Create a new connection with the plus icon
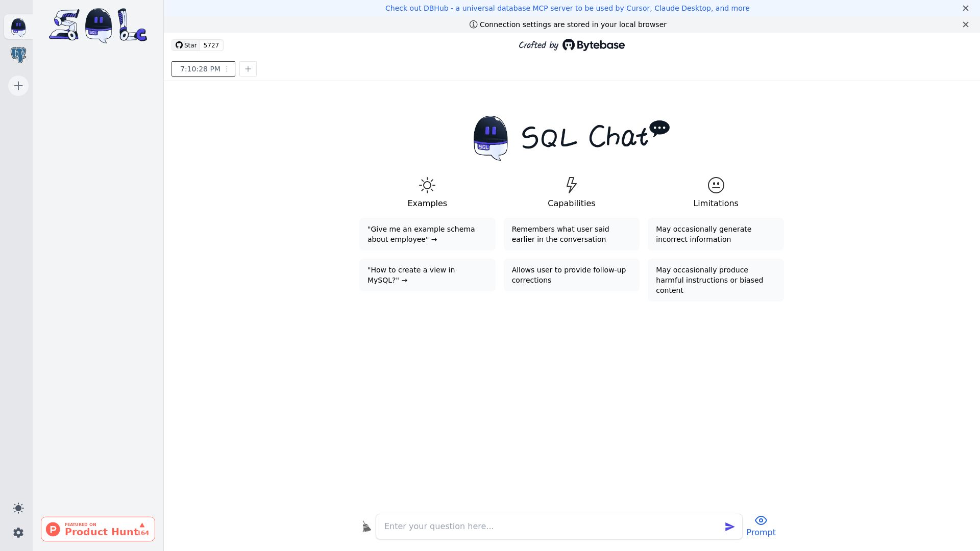 [x=18, y=86]
